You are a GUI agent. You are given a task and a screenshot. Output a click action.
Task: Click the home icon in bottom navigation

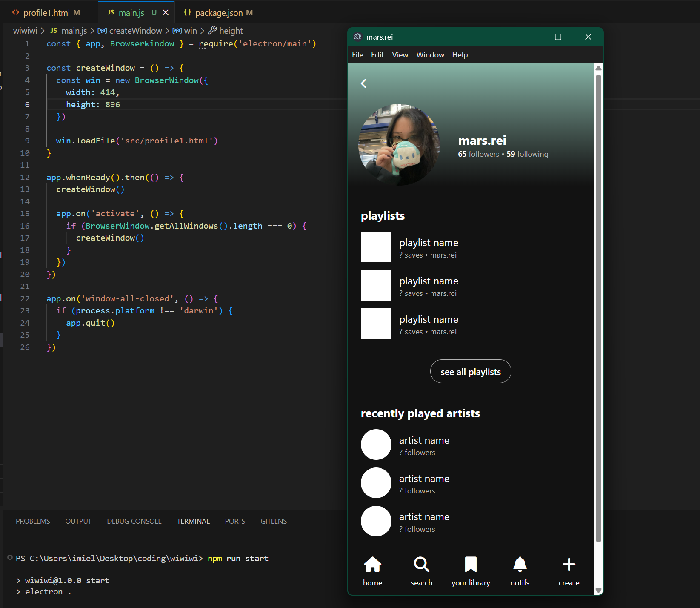372,565
